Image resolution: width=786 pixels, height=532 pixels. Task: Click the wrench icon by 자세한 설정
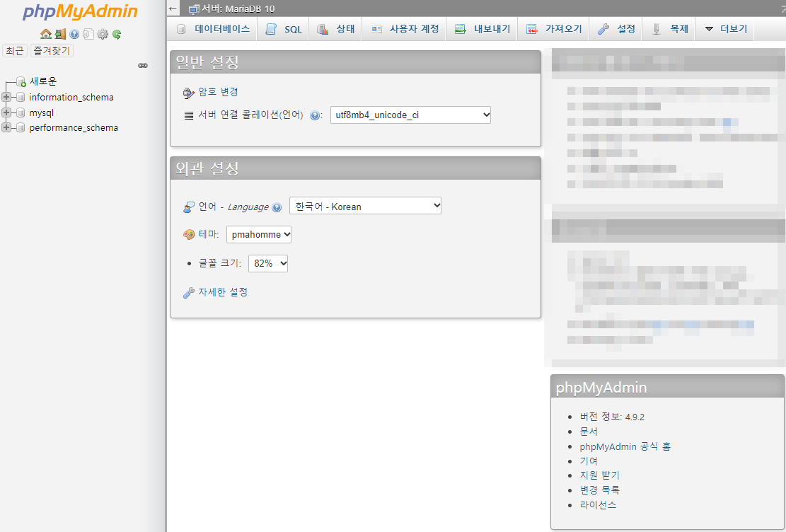pos(188,292)
